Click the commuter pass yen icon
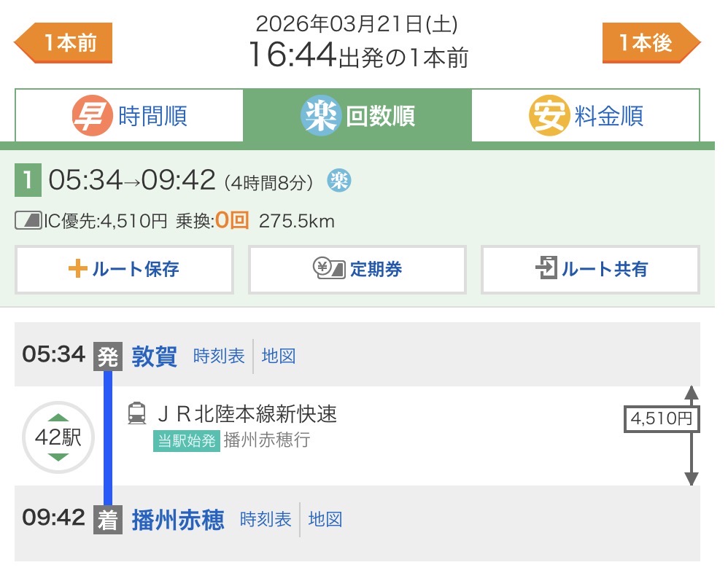The height and width of the screenshot is (573, 728). [x=328, y=269]
